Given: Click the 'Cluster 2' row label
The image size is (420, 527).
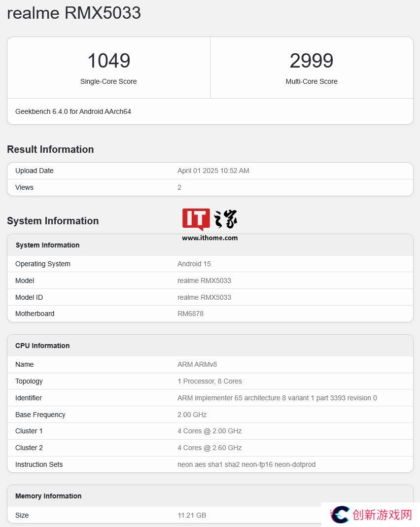Looking at the screenshot, I should point(29,448).
